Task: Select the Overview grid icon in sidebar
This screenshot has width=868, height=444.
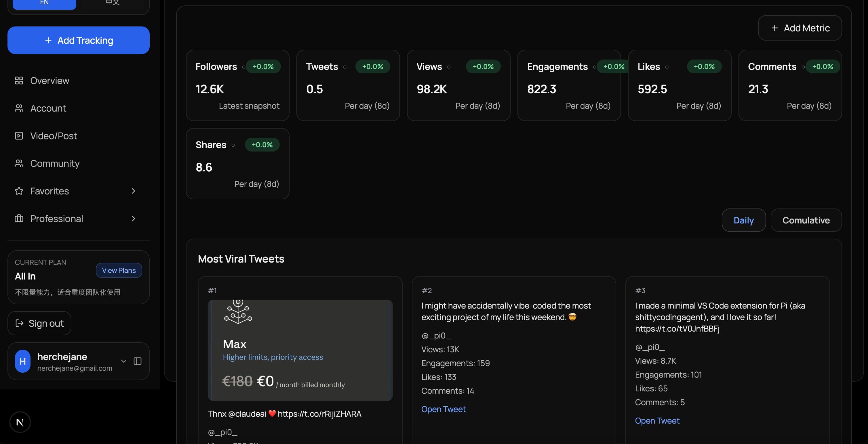Action: pos(19,81)
